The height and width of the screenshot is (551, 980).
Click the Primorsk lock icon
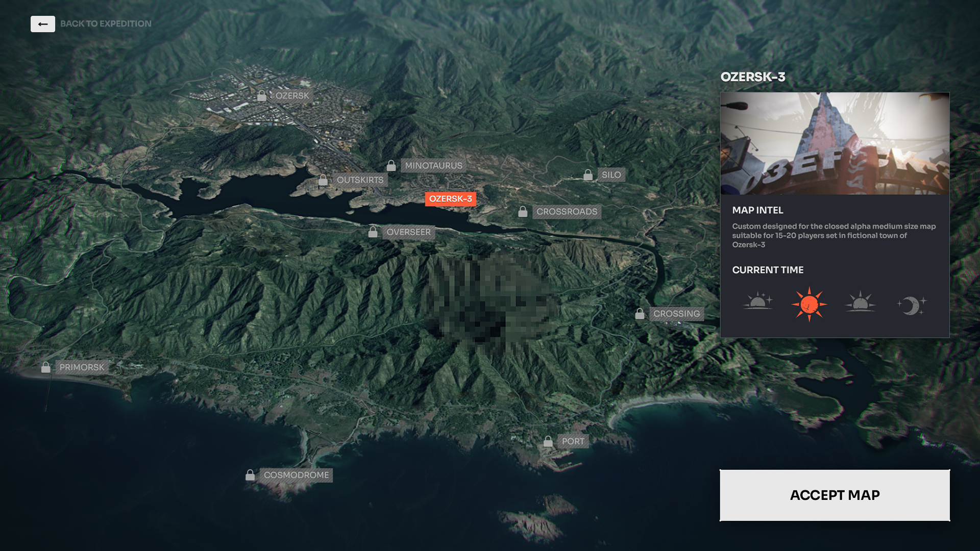[46, 367]
